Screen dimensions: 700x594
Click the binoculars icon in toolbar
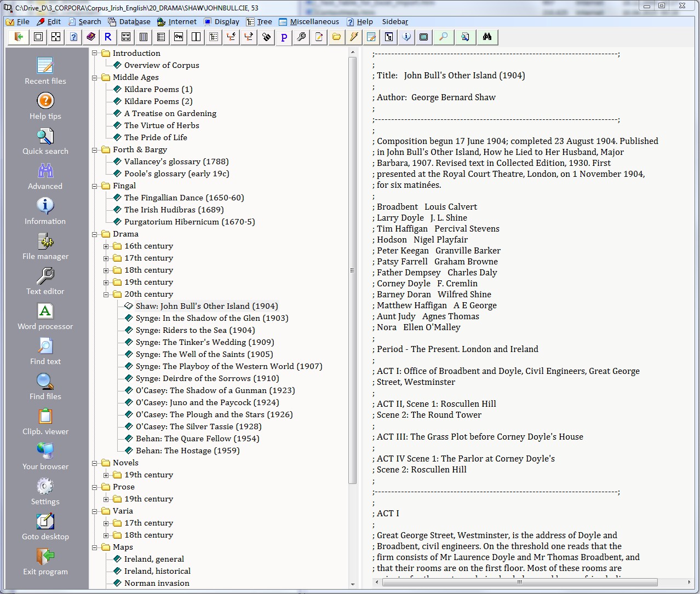[x=487, y=37]
